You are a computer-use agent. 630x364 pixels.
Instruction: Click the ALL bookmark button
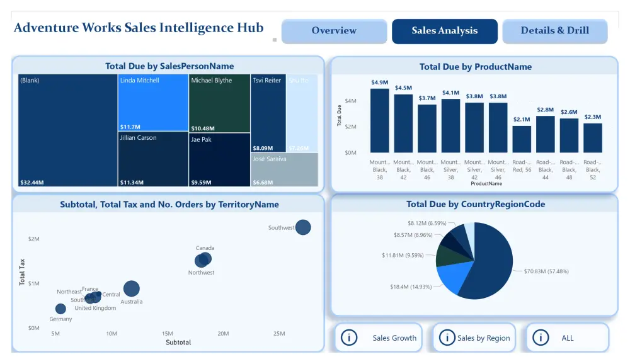(568, 338)
